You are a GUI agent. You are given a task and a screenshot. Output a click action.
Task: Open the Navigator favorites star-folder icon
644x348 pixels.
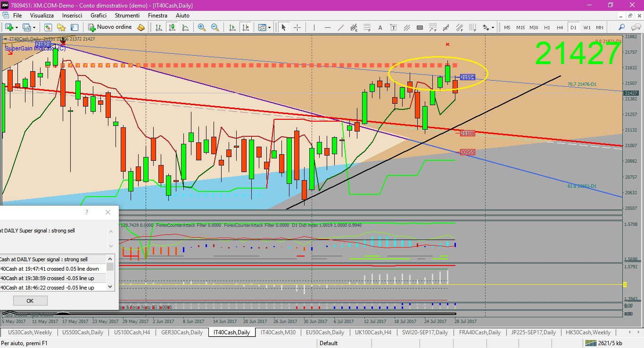point(61,27)
